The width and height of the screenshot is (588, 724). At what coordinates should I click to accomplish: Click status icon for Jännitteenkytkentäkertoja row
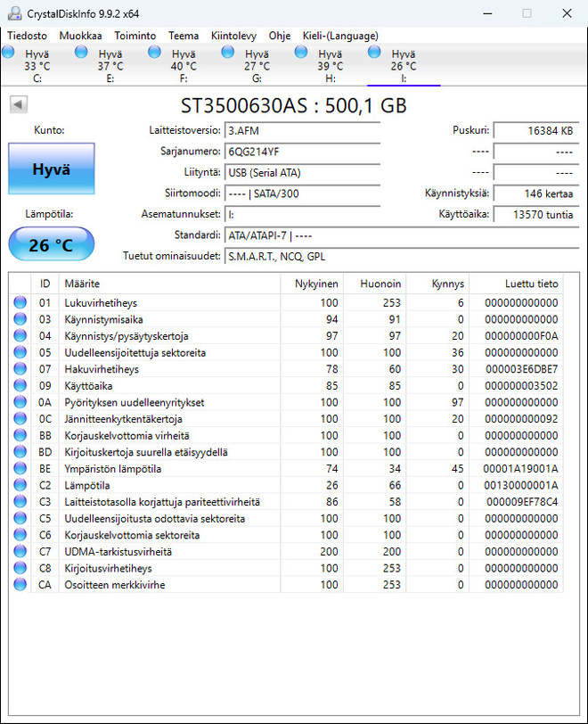click(x=20, y=419)
